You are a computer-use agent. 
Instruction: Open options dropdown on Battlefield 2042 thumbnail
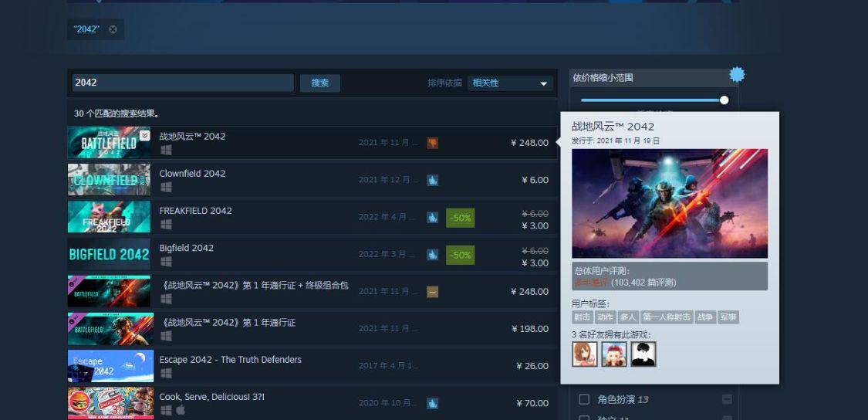click(x=144, y=135)
